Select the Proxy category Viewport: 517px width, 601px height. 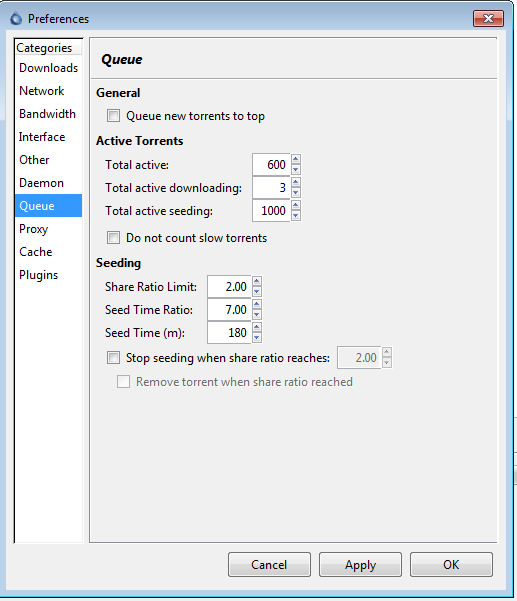tap(48, 229)
